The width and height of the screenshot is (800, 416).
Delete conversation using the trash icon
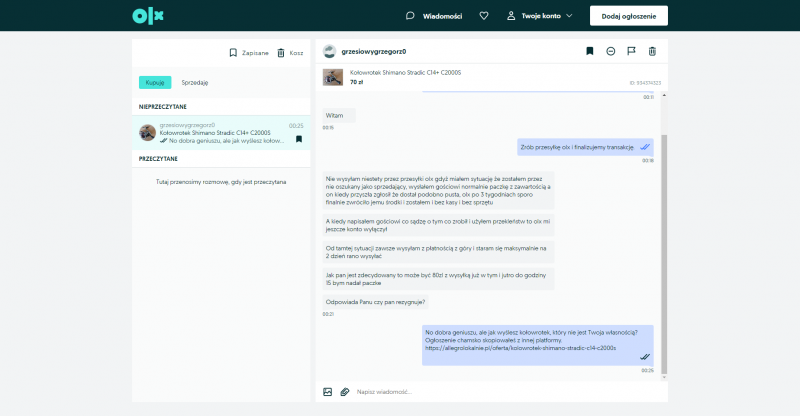point(652,51)
